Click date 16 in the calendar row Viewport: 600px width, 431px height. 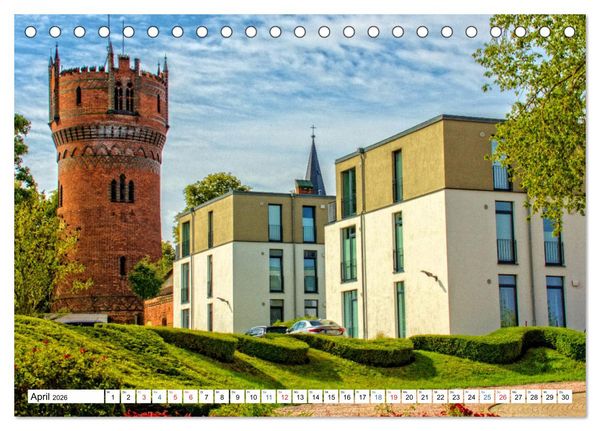click(347, 397)
